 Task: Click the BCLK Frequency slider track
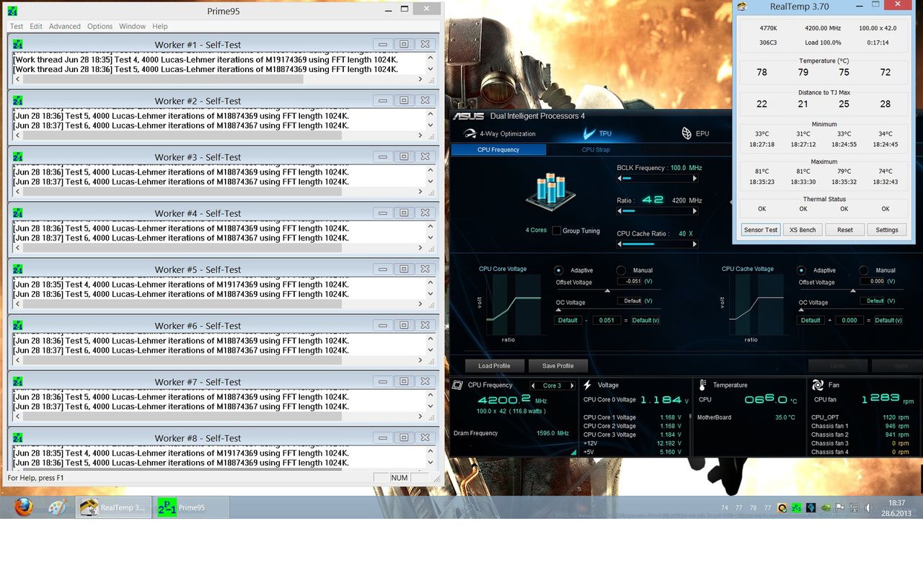click(658, 178)
